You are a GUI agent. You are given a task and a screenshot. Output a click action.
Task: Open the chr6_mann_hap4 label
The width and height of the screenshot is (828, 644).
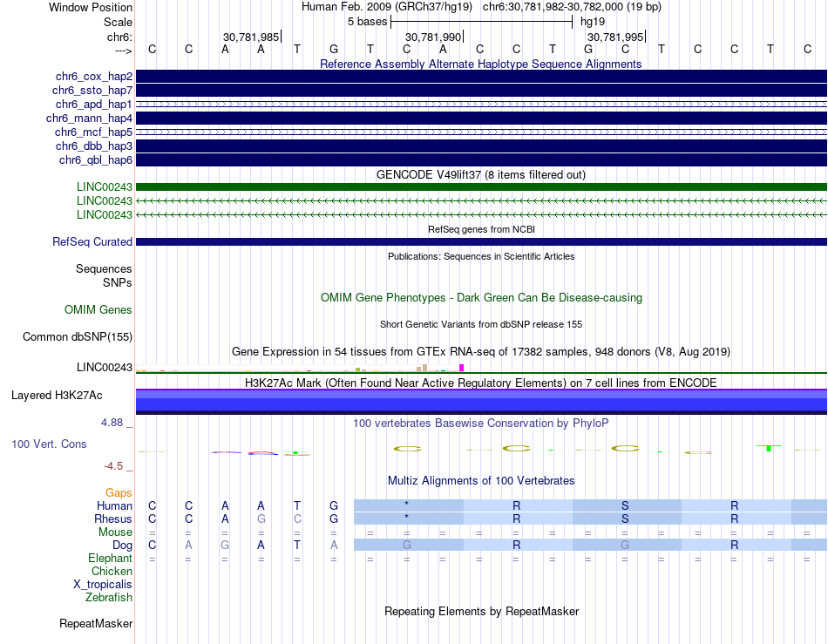(x=89, y=119)
